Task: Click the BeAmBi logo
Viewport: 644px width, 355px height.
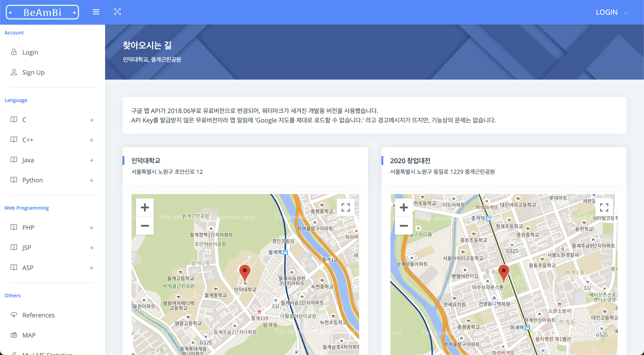Action: click(x=42, y=12)
